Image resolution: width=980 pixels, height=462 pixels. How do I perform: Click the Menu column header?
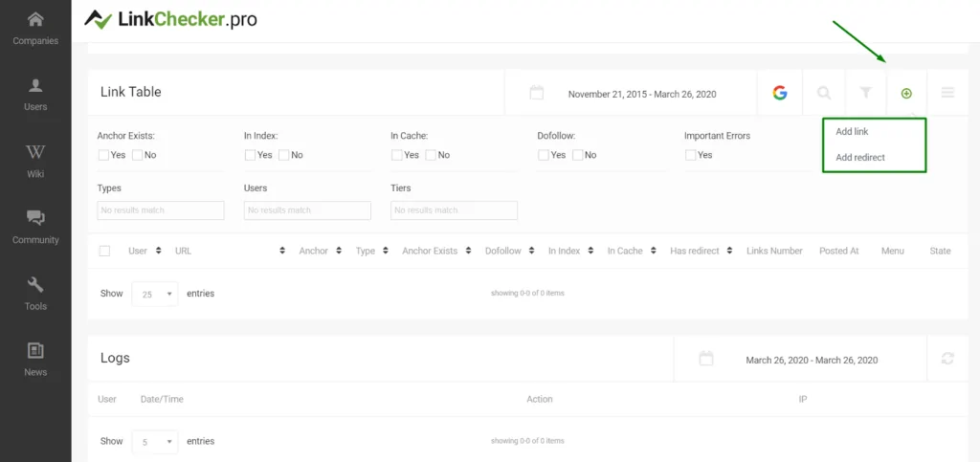coord(893,251)
